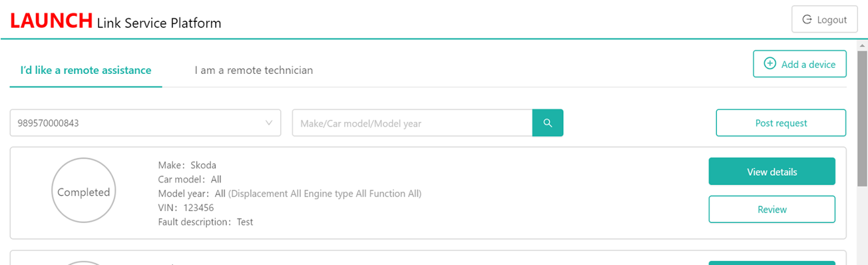
Task: Switch to I am a remote technician tab
Action: pos(254,70)
